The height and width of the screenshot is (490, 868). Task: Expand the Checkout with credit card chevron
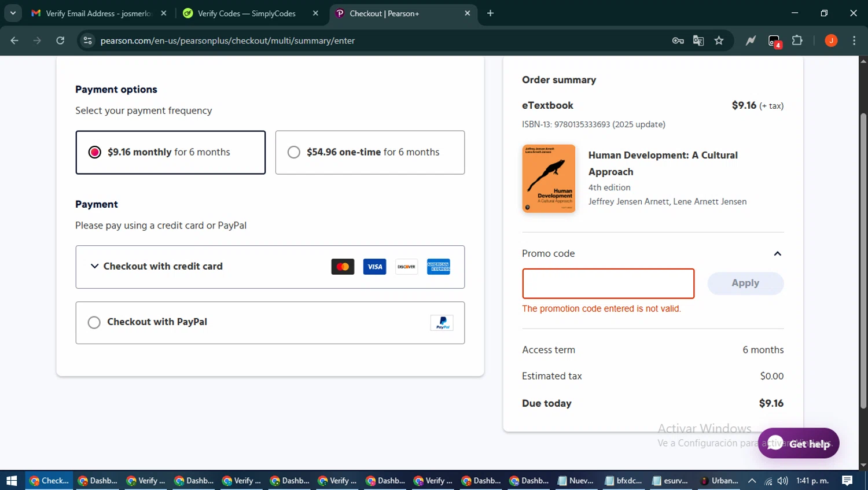94,266
